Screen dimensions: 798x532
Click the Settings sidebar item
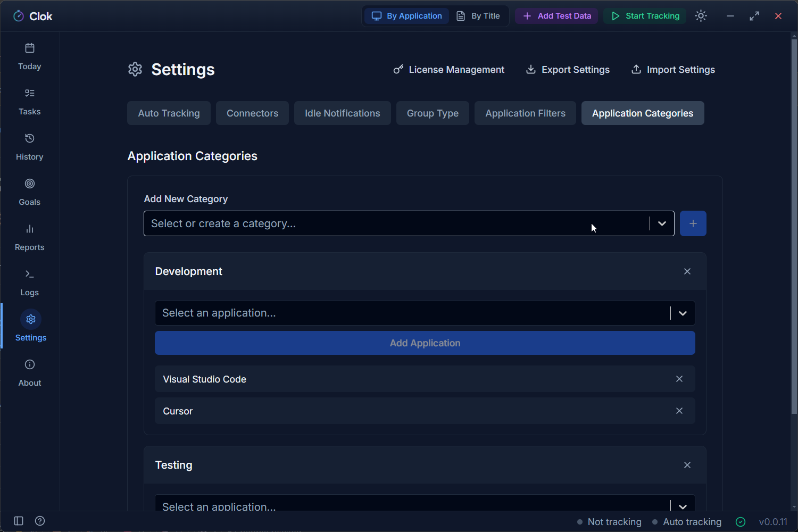coord(30,326)
